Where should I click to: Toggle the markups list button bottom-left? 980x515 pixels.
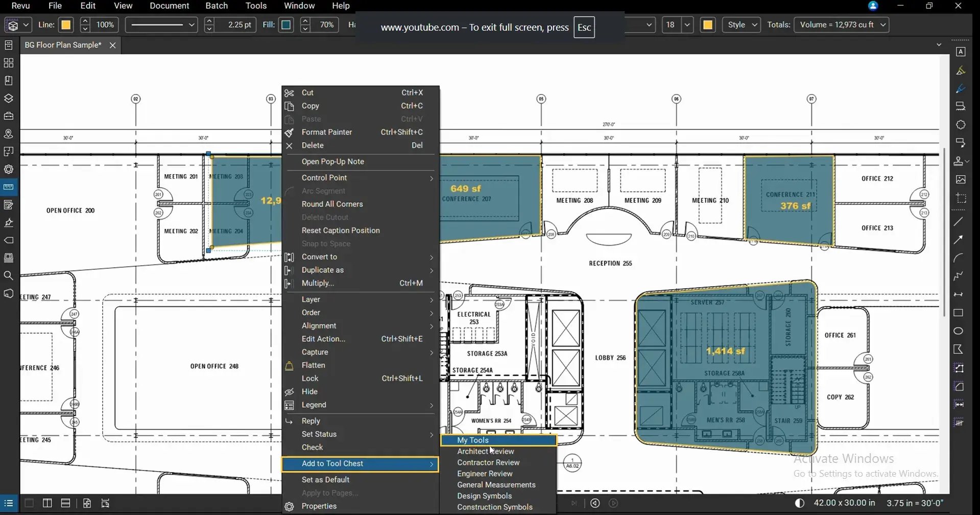[9, 503]
